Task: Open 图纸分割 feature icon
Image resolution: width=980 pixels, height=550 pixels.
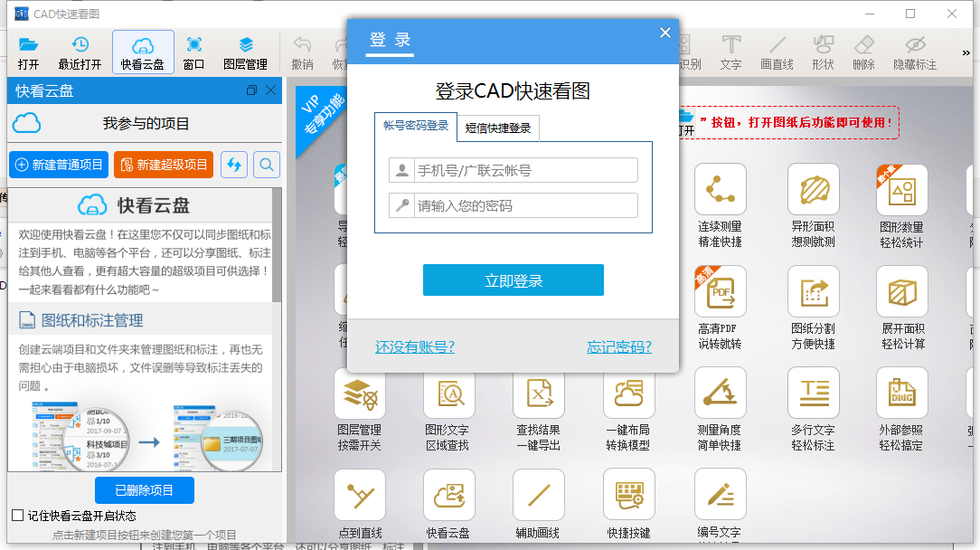Action: coord(813,291)
